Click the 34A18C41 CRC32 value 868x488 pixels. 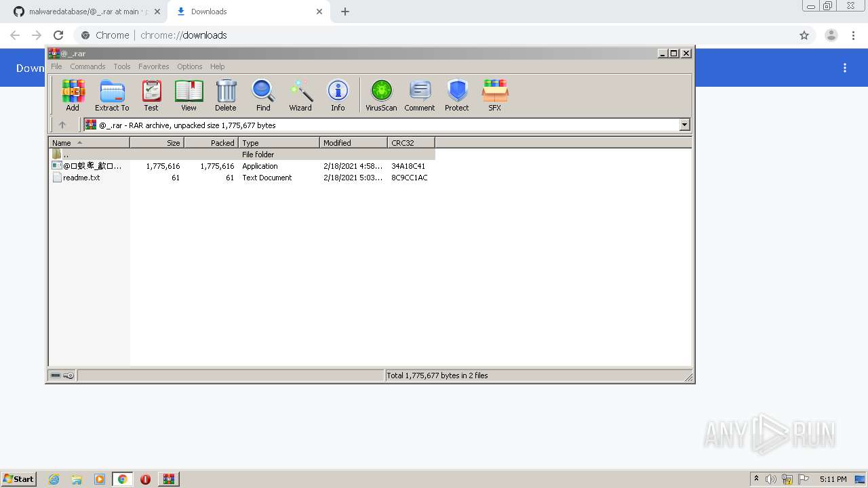coord(408,166)
